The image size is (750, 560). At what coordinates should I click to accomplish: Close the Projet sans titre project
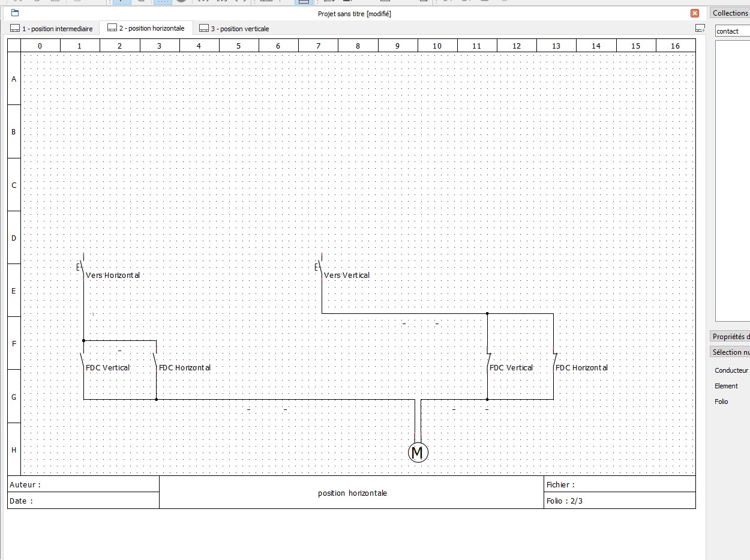pos(695,13)
